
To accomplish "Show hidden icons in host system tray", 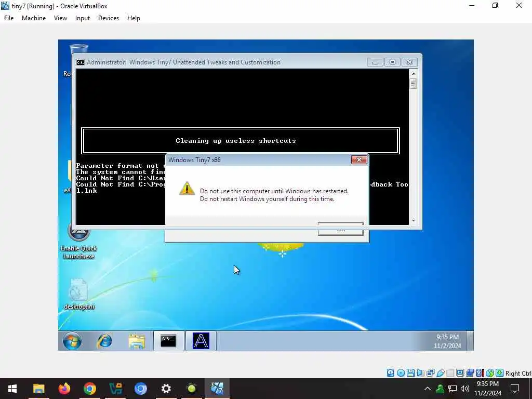I will tap(428, 389).
